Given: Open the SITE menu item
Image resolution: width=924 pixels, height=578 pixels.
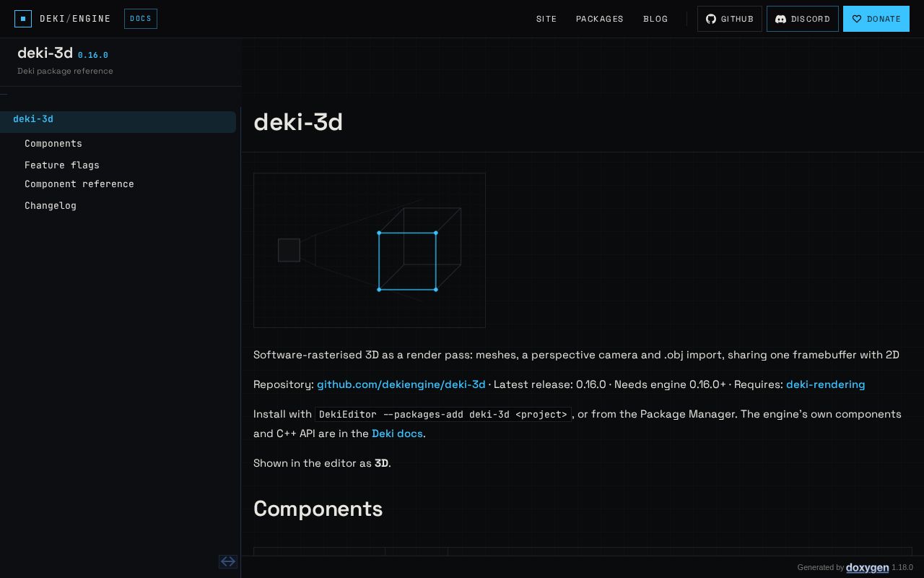Looking at the screenshot, I should 546,19.
